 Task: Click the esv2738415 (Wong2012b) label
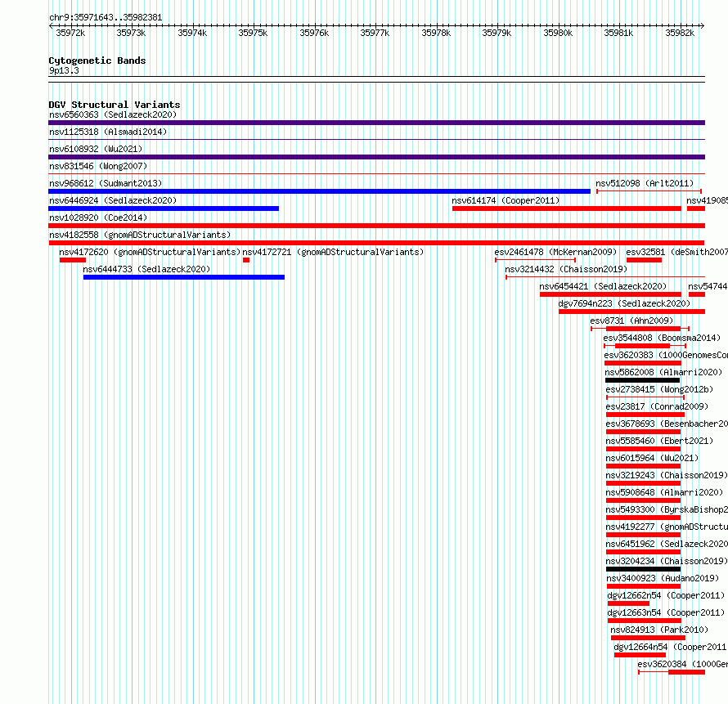click(x=659, y=389)
